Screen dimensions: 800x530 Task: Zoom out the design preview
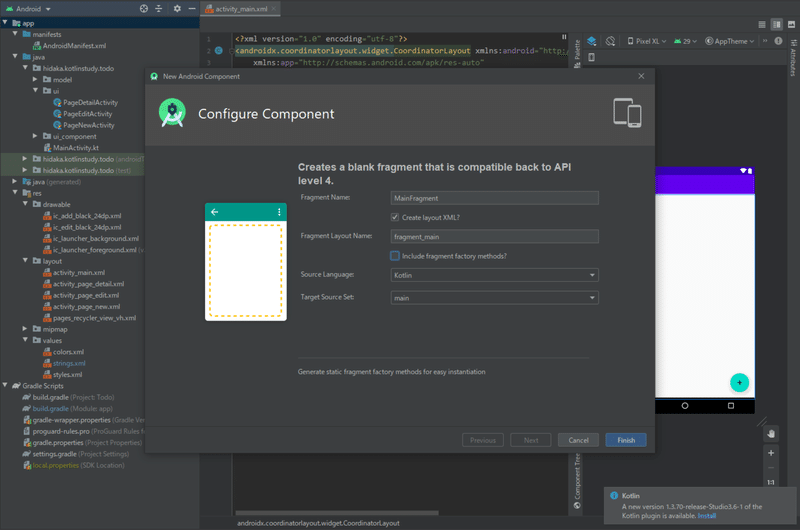coord(771,467)
